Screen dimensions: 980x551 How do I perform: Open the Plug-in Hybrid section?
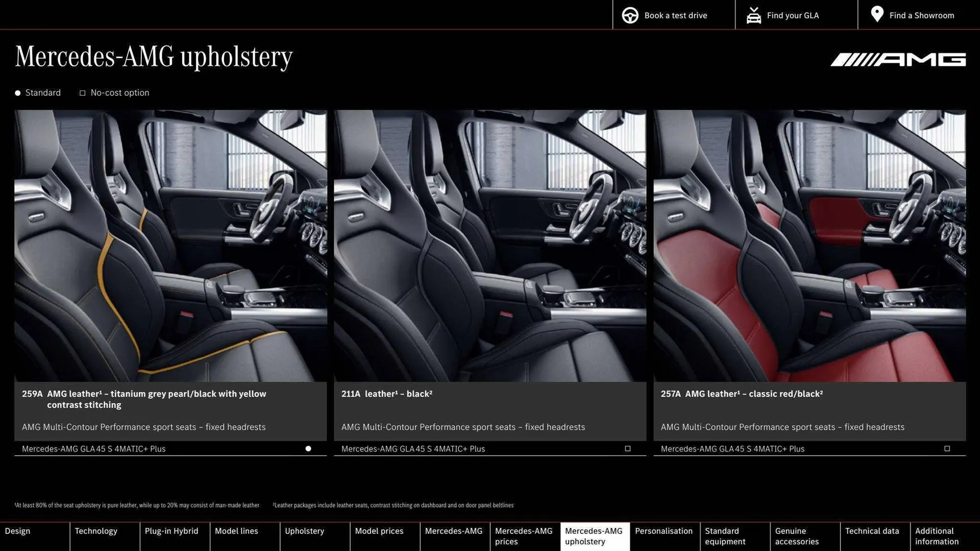point(172,531)
